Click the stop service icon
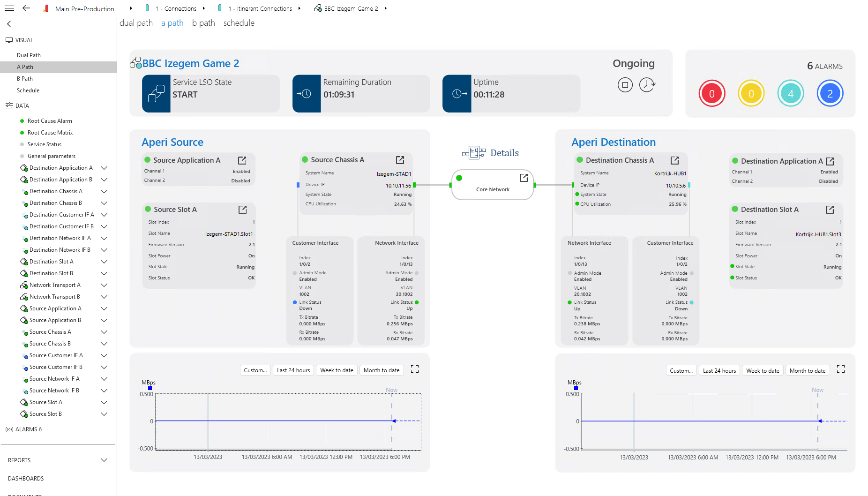Image resolution: width=868 pixels, height=496 pixels. [625, 85]
